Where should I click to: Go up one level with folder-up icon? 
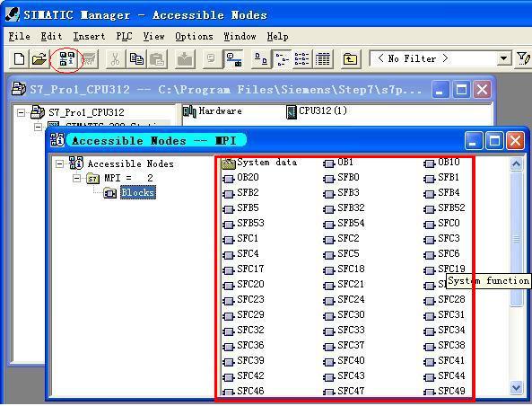pyautogui.click(x=351, y=59)
